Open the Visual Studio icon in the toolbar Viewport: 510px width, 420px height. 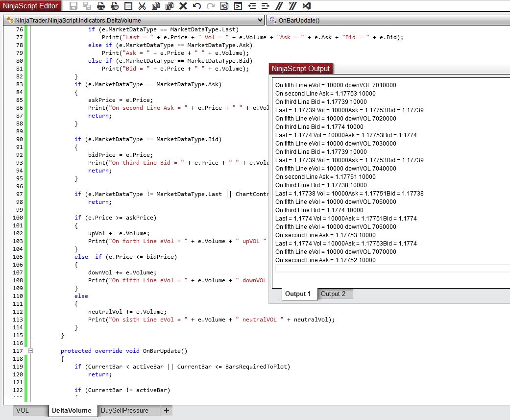[x=307, y=6]
